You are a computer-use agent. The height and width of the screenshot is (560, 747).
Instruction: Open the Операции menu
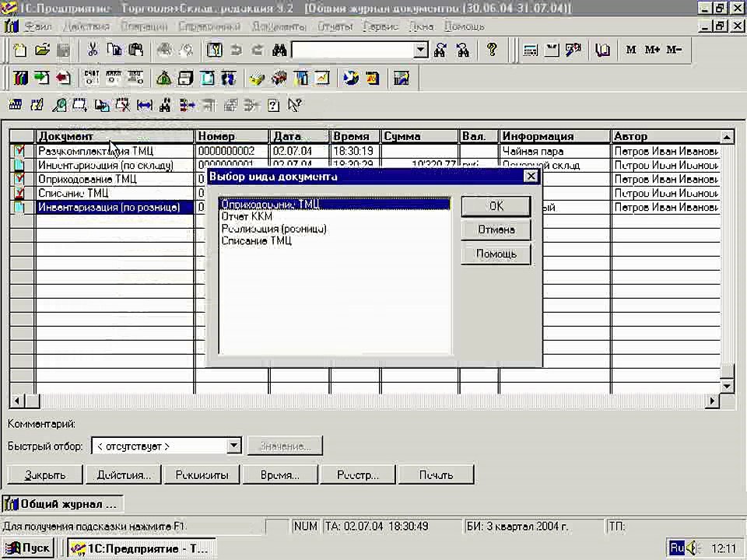144,26
